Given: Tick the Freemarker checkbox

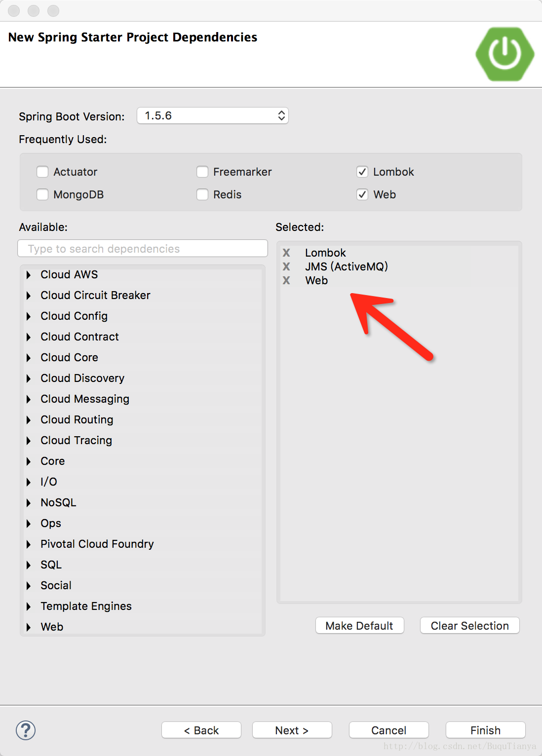Looking at the screenshot, I should point(202,172).
